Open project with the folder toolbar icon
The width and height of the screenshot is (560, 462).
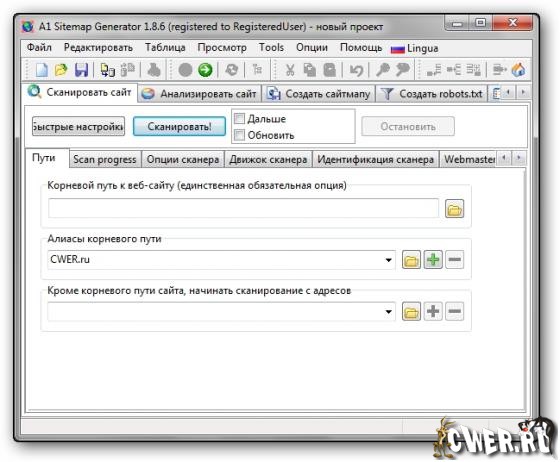[61, 70]
